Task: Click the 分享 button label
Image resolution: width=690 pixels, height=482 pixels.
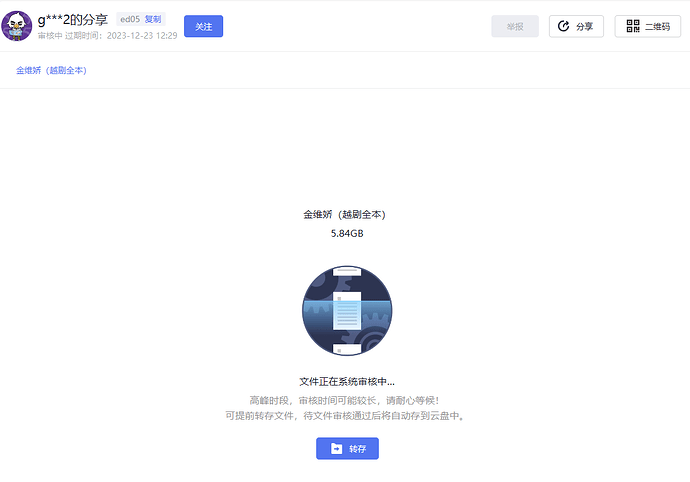Action: pyautogui.click(x=584, y=26)
